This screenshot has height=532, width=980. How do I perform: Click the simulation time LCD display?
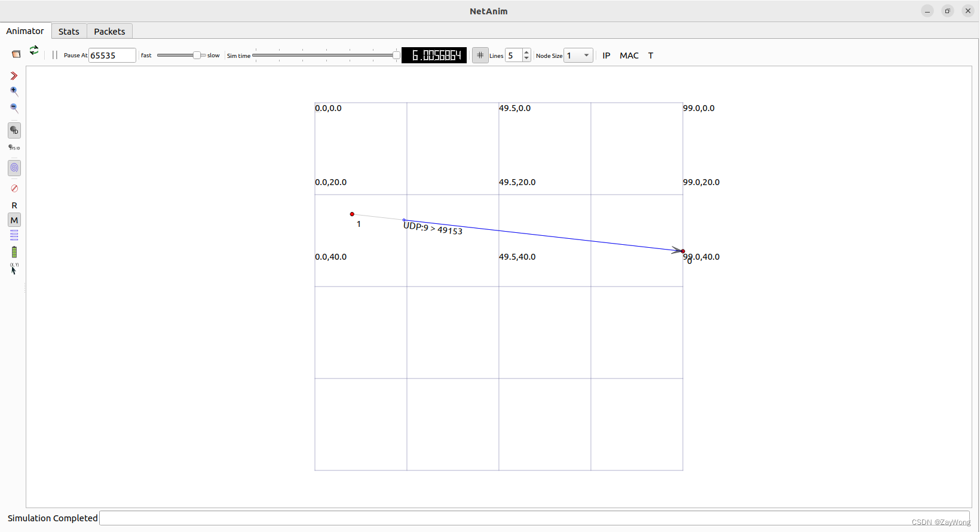point(434,56)
